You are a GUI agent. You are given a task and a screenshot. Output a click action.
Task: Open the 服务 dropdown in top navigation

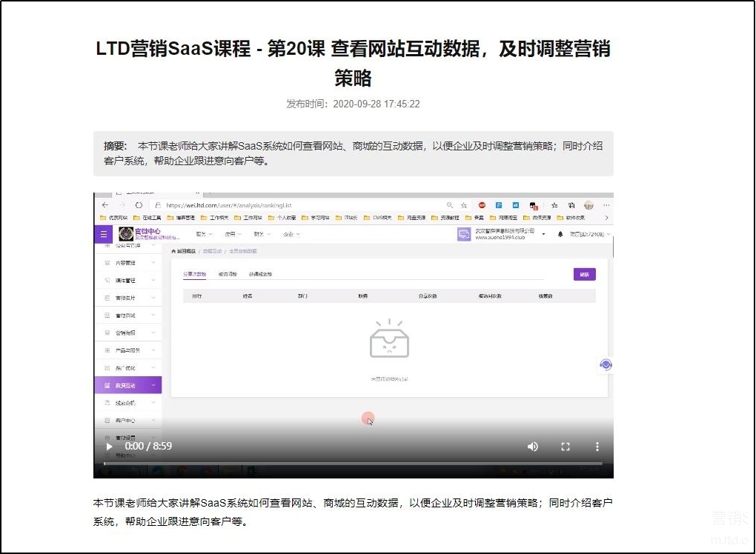[x=204, y=234]
